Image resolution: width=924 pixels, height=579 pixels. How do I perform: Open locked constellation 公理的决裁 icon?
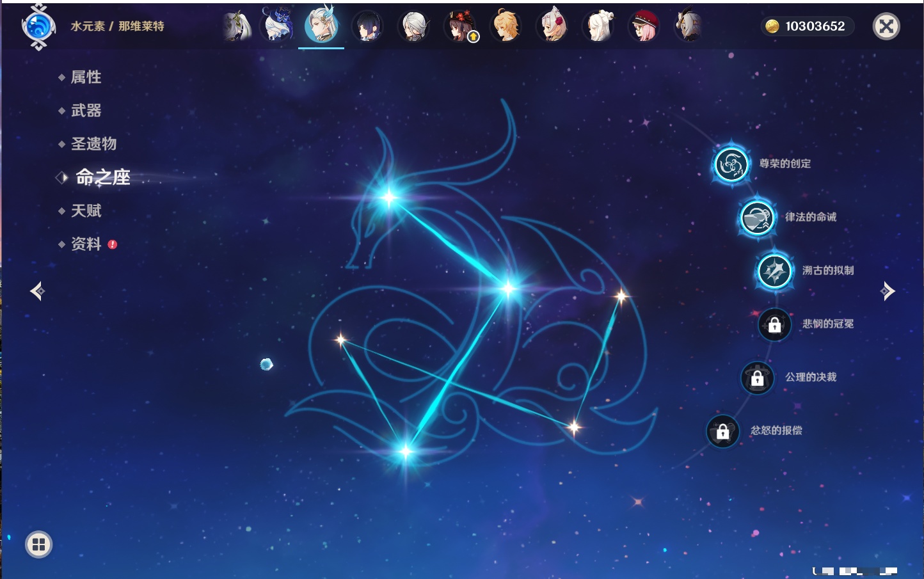757,377
